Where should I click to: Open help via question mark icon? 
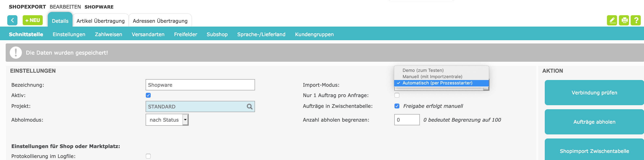635,20
